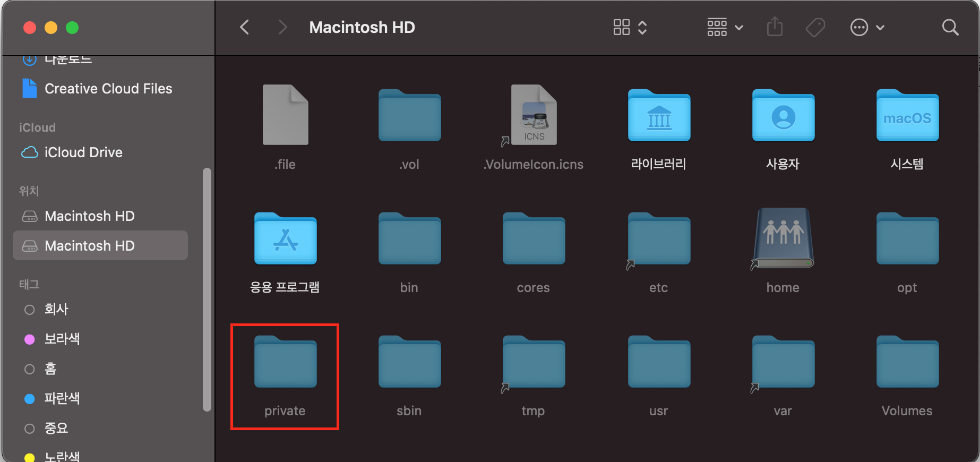Select the sbin folder

tap(409, 361)
